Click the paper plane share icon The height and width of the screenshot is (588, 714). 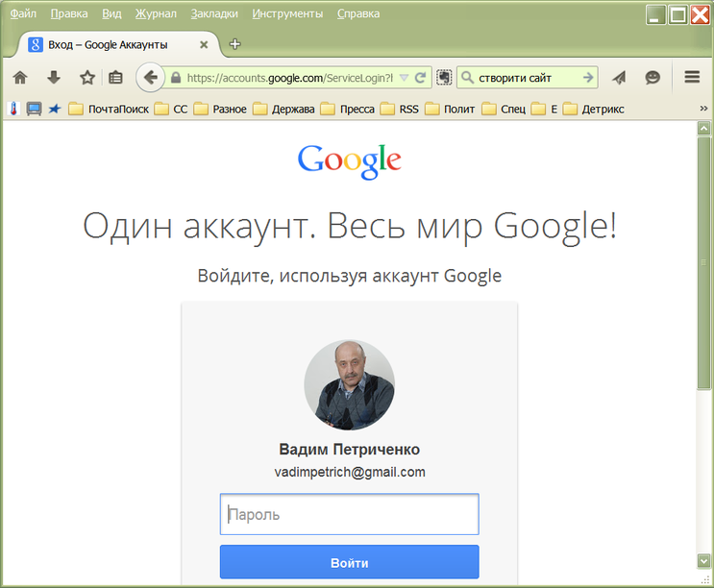coord(619,78)
